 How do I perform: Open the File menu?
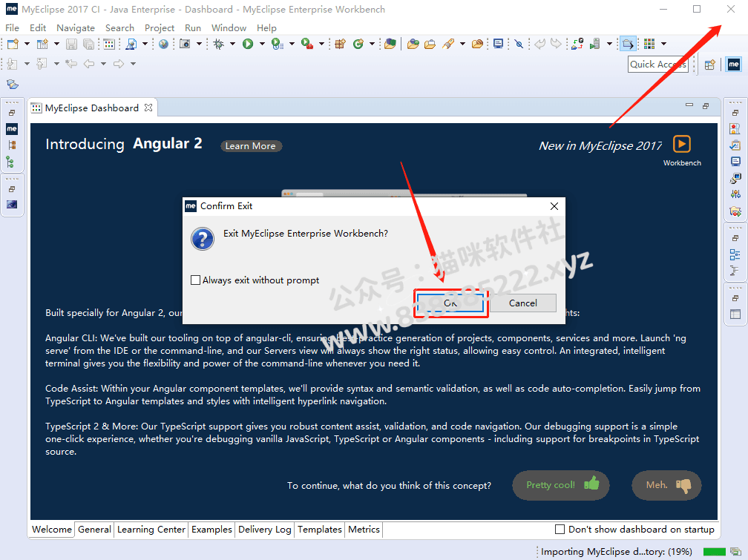[12, 28]
